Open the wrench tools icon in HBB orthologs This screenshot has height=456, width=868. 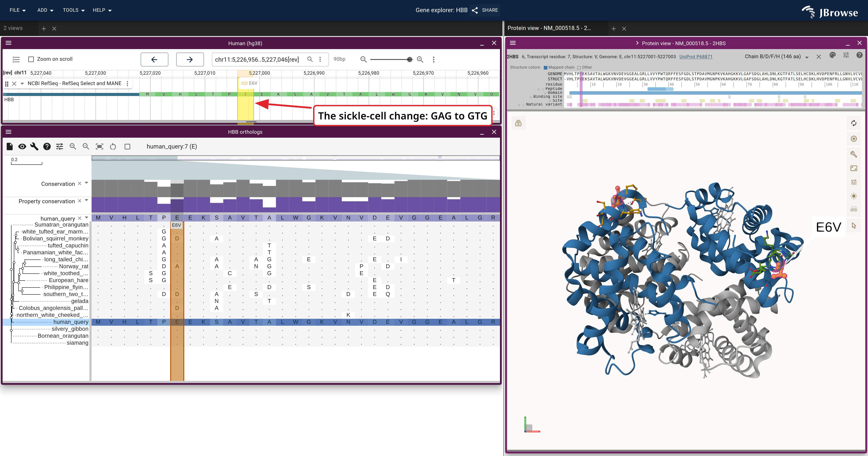34,146
